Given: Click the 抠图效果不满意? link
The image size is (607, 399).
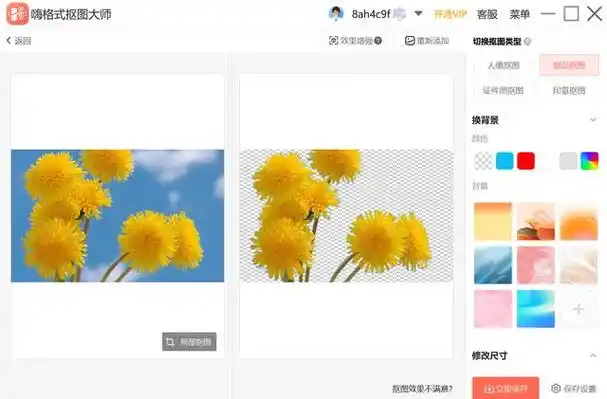Looking at the screenshot, I should (x=422, y=389).
